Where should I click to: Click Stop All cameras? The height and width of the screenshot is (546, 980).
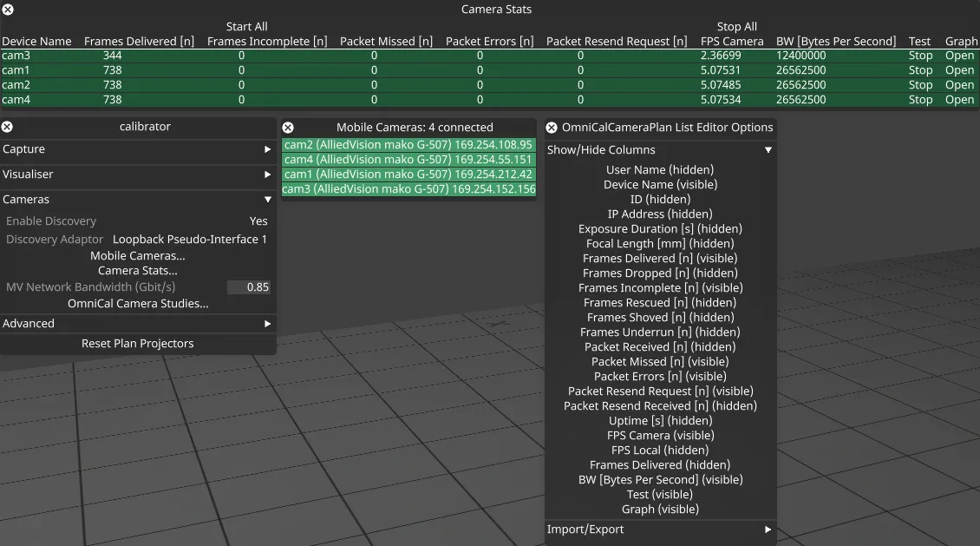[737, 27]
